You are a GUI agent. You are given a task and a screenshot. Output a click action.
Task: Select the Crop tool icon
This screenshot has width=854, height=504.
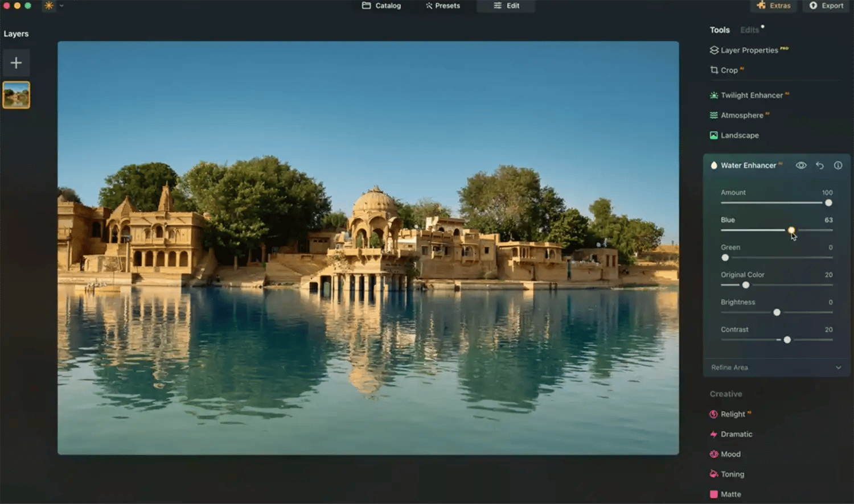click(x=714, y=70)
